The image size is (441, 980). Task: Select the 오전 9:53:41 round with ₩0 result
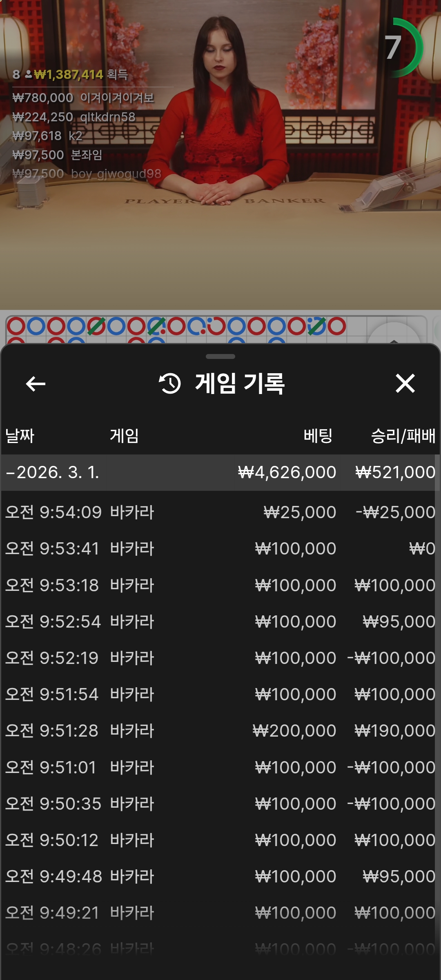(x=220, y=549)
